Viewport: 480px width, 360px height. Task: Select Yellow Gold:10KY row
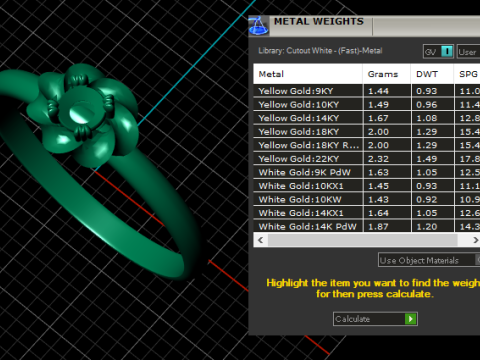coord(367,105)
